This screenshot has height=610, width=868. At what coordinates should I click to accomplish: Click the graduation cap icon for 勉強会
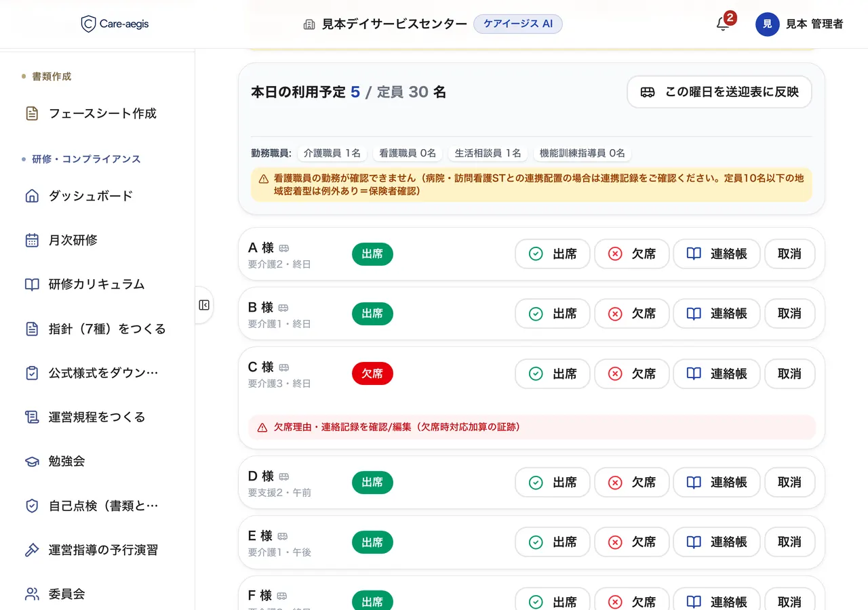point(32,462)
